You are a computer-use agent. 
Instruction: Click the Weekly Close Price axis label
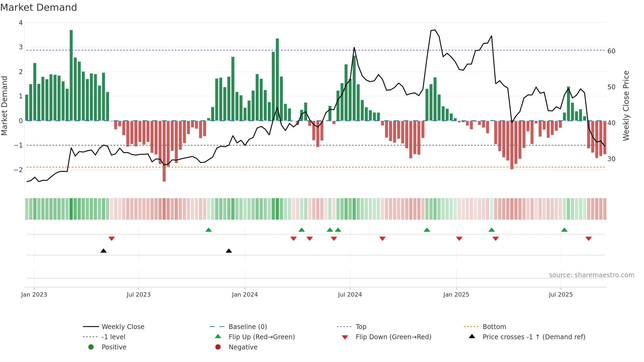(626, 106)
